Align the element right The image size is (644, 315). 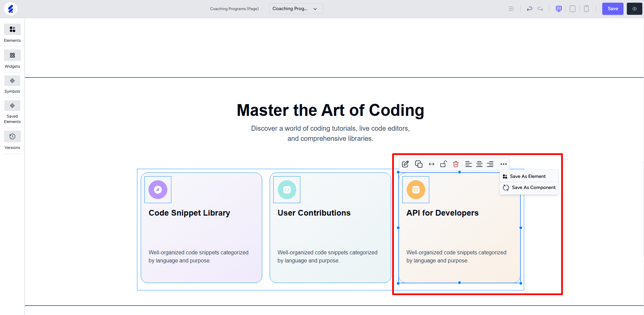point(490,164)
